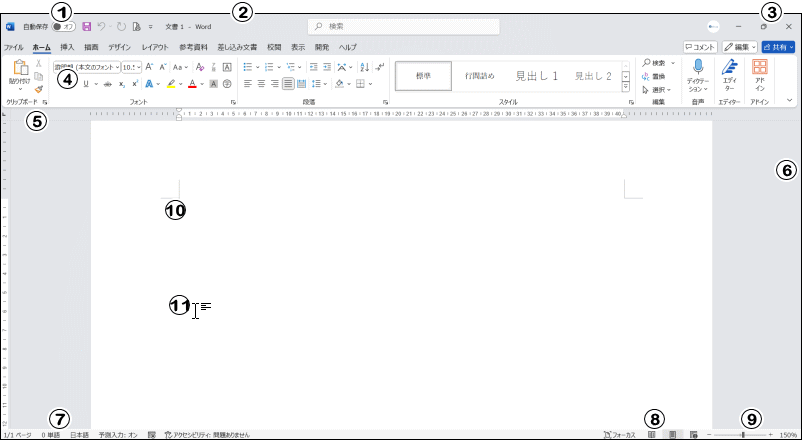Decrease paragraph indent
Viewport: 802px width, 440px height.
pyautogui.click(x=314, y=67)
